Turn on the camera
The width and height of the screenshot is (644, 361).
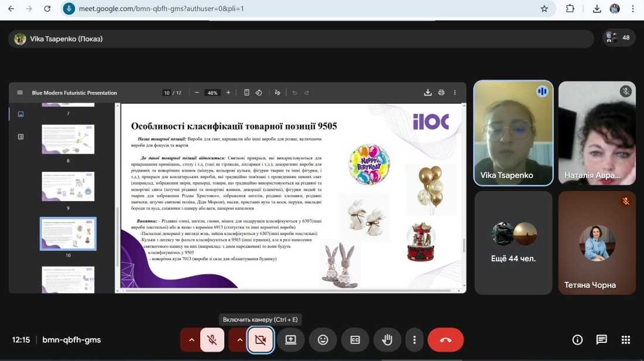pos(260,340)
